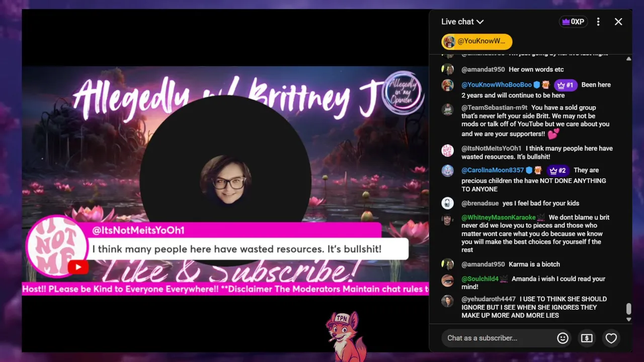The height and width of the screenshot is (362, 644).
Task: Open @Soulchild4 username
Action: click(x=480, y=279)
